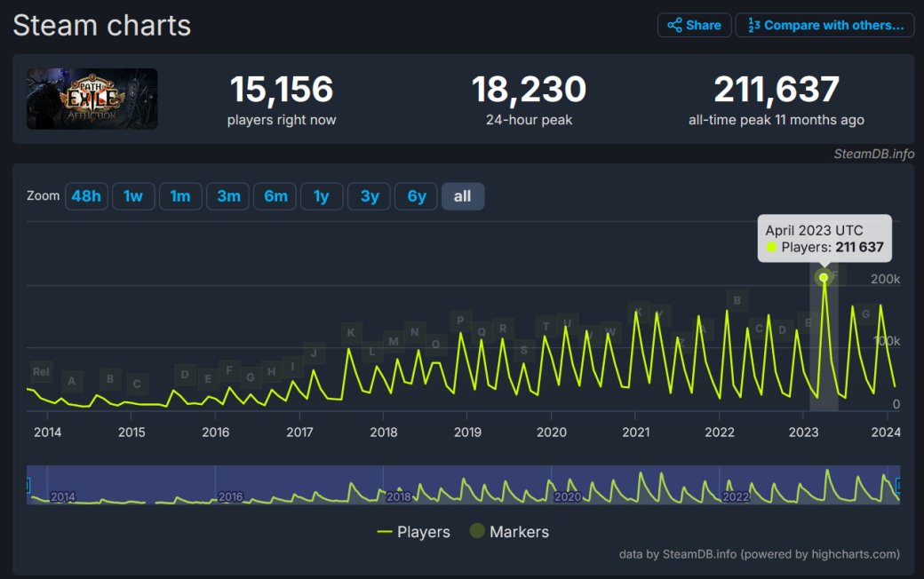Open the Path of Exile game thumbnail
Viewport: 924px width, 579px height.
[92, 99]
